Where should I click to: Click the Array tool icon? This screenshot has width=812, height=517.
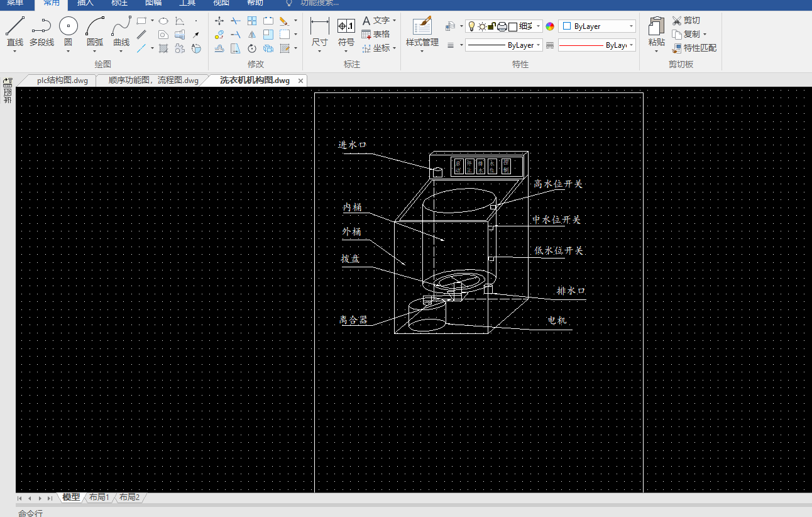click(252, 21)
